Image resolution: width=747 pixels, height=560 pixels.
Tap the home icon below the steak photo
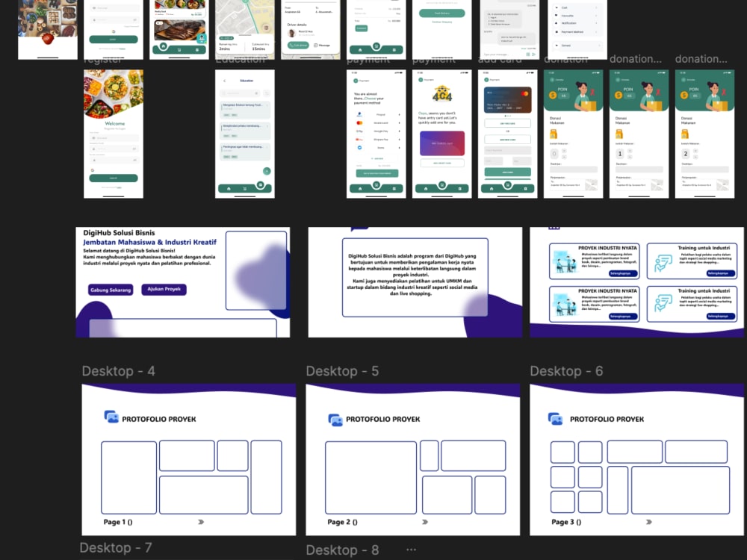click(164, 46)
